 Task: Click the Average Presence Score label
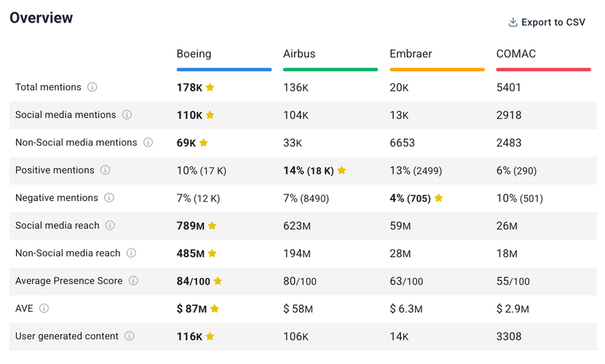tap(68, 280)
